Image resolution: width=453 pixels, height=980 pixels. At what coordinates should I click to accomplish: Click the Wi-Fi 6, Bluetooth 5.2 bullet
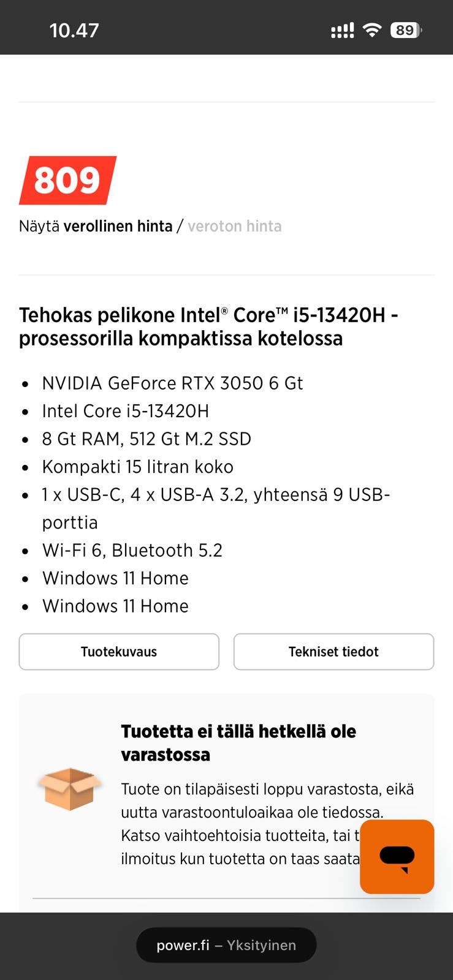(132, 551)
